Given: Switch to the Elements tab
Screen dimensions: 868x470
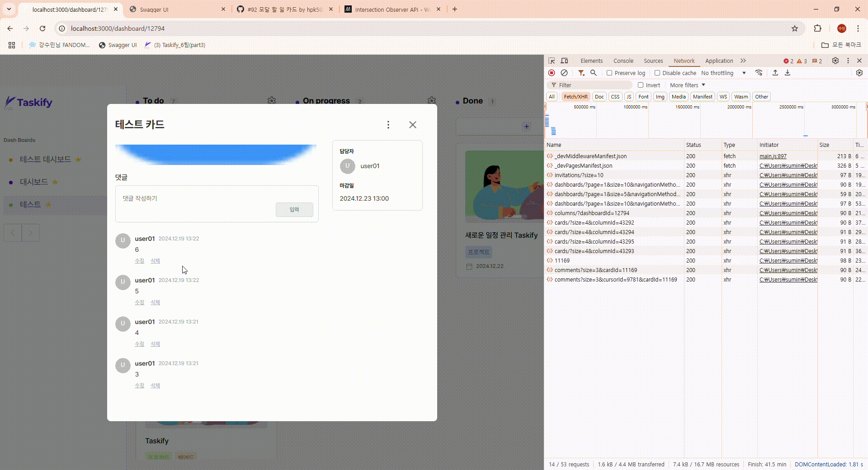Looking at the screenshot, I should coord(591,61).
